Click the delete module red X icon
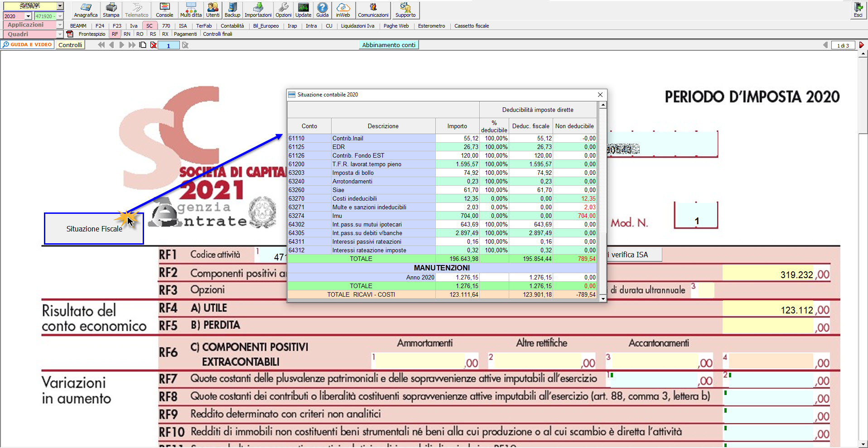 pos(154,45)
